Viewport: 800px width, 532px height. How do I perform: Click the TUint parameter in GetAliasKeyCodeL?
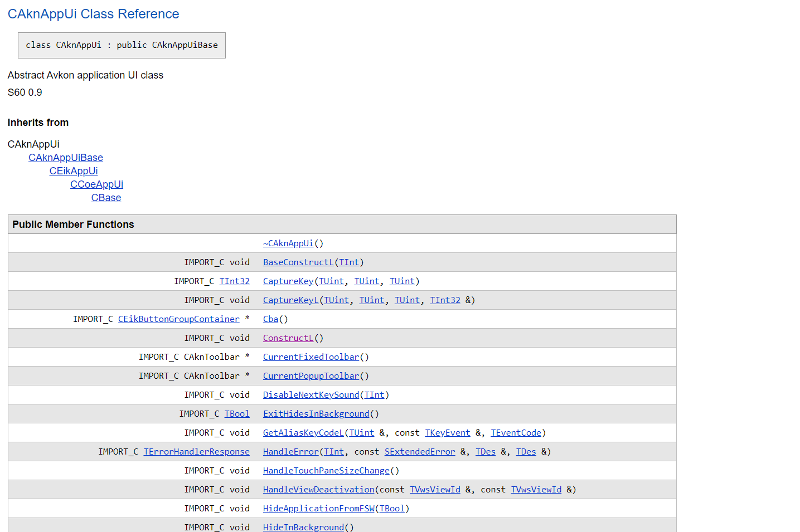tap(361, 433)
